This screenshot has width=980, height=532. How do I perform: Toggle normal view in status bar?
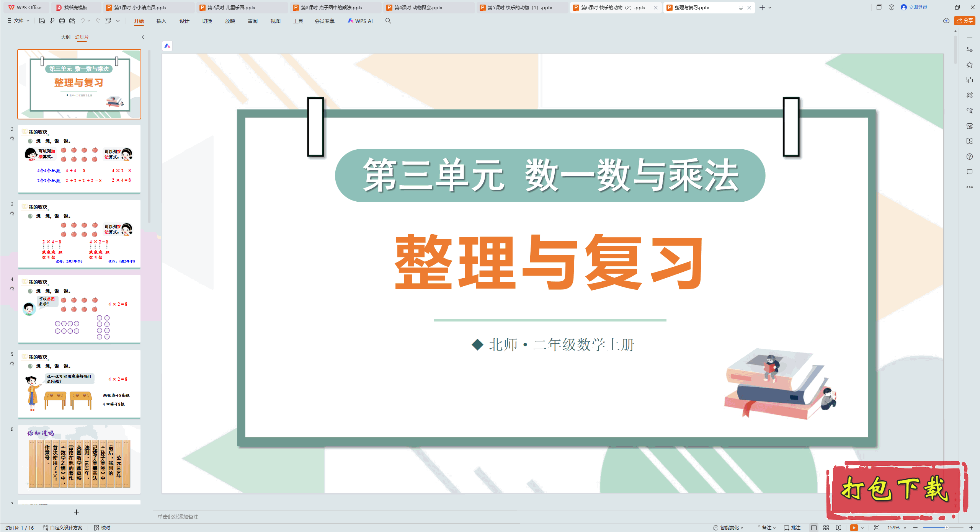pyautogui.click(x=814, y=527)
